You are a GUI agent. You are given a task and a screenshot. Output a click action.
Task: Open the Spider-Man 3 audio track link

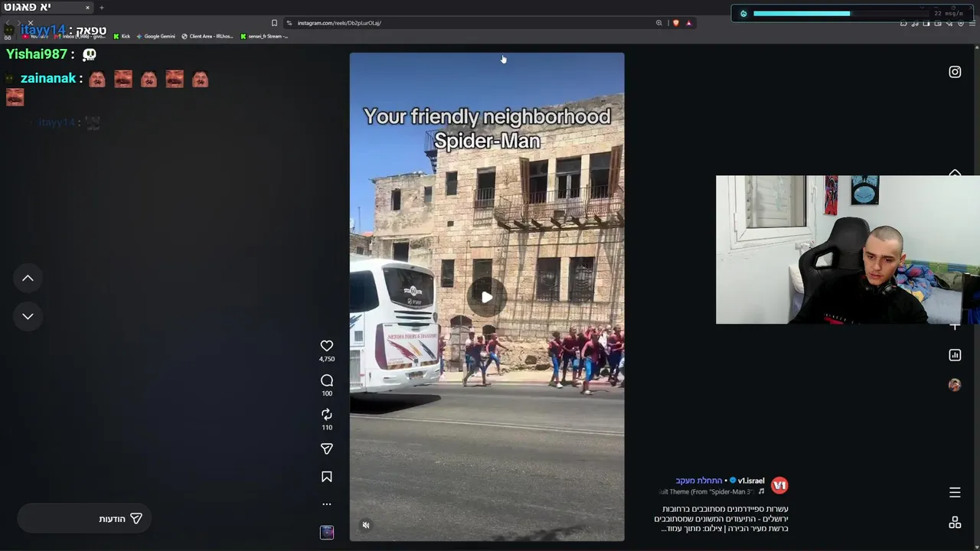tap(711, 491)
